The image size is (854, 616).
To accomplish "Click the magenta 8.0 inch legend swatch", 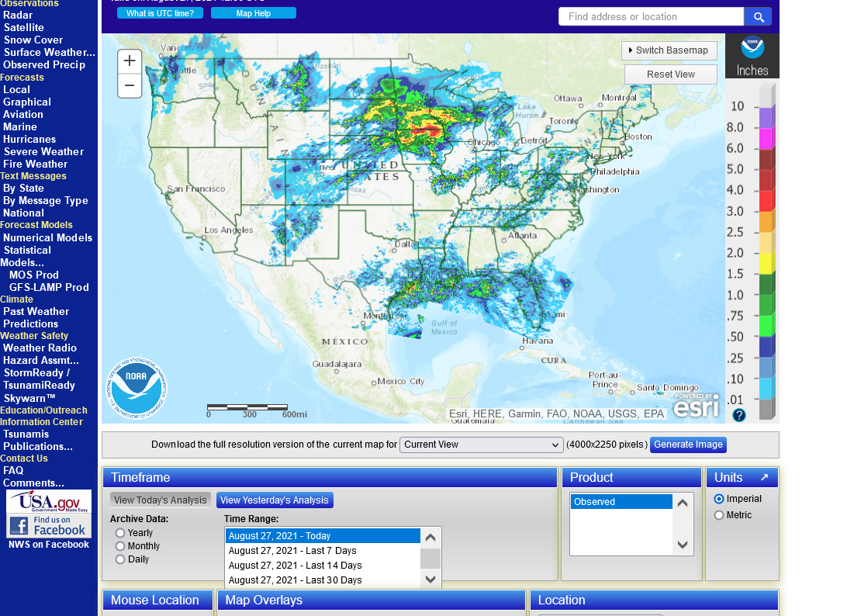I will click(767, 138).
